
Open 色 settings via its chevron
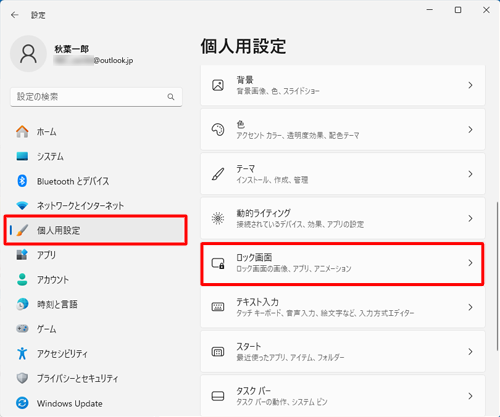(x=470, y=130)
